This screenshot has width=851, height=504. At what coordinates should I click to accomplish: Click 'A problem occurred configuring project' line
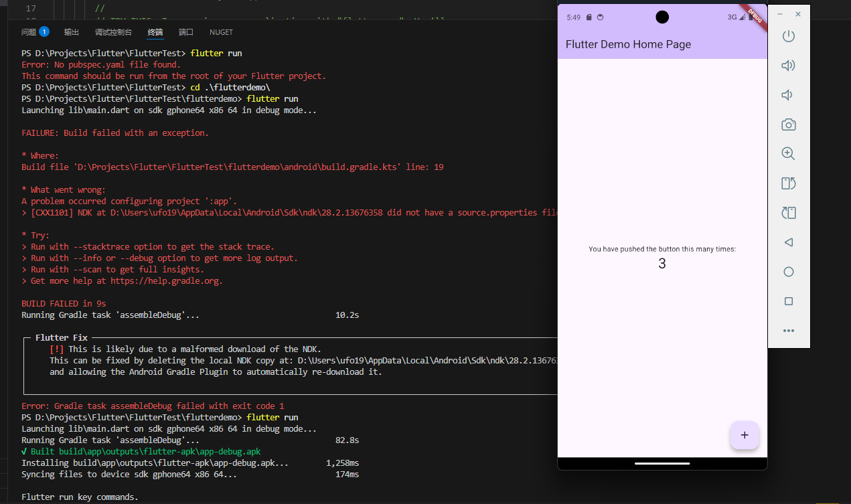(x=129, y=201)
